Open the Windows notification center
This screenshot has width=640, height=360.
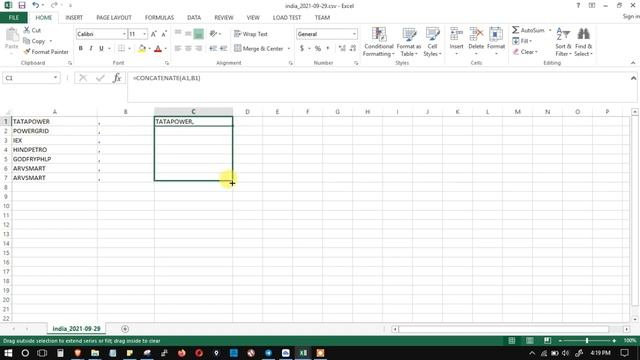624,353
